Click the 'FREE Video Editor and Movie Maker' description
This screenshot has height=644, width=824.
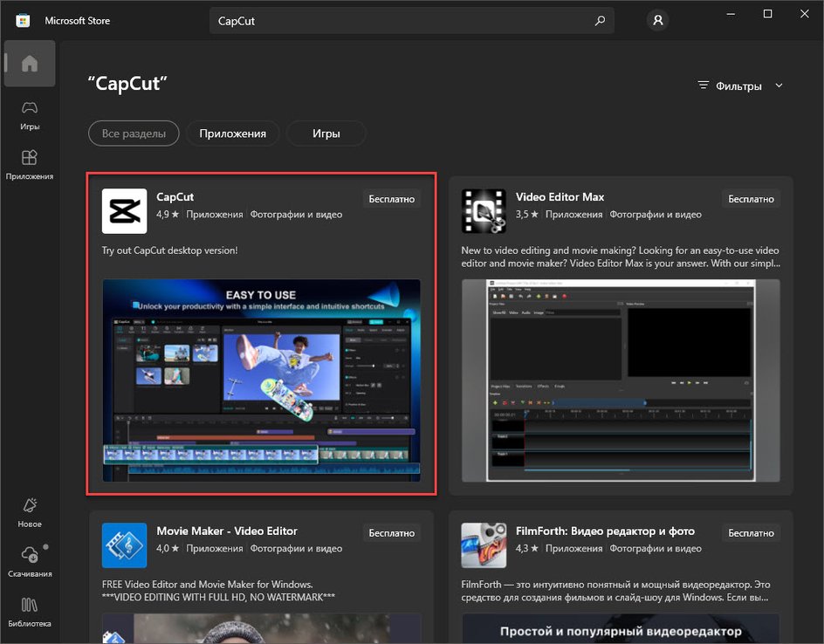coord(218,591)
